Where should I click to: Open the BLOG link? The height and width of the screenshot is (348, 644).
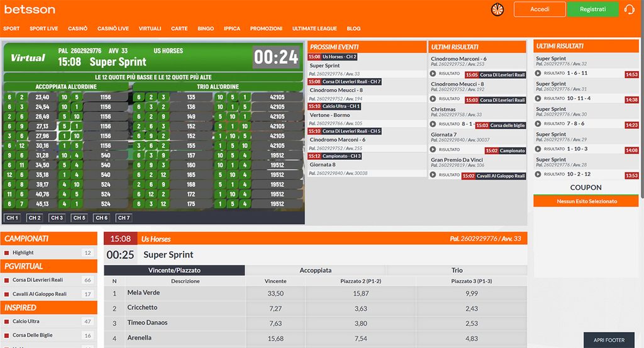click(353, 28)
